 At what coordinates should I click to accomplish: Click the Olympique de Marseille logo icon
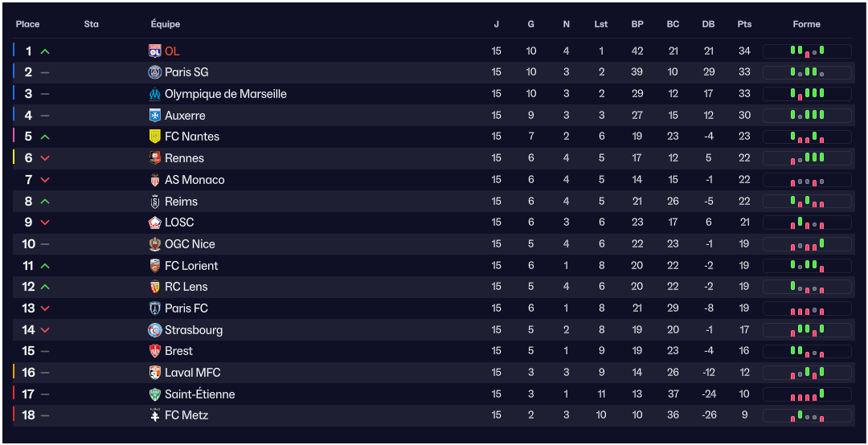point(155,94)
